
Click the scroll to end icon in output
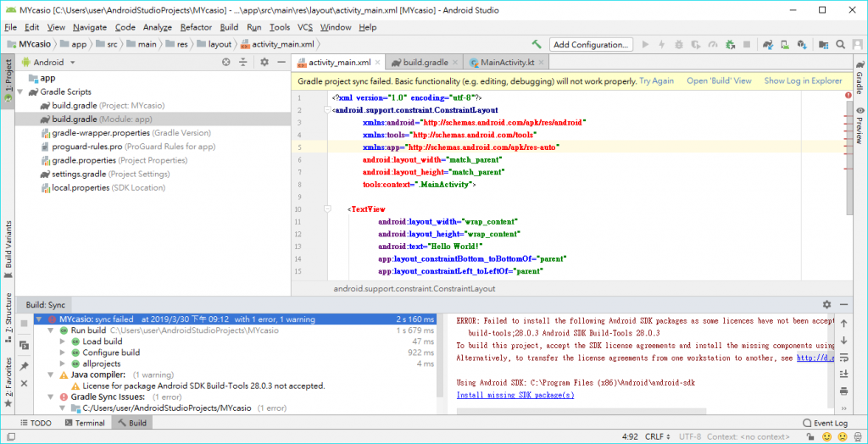843,374
